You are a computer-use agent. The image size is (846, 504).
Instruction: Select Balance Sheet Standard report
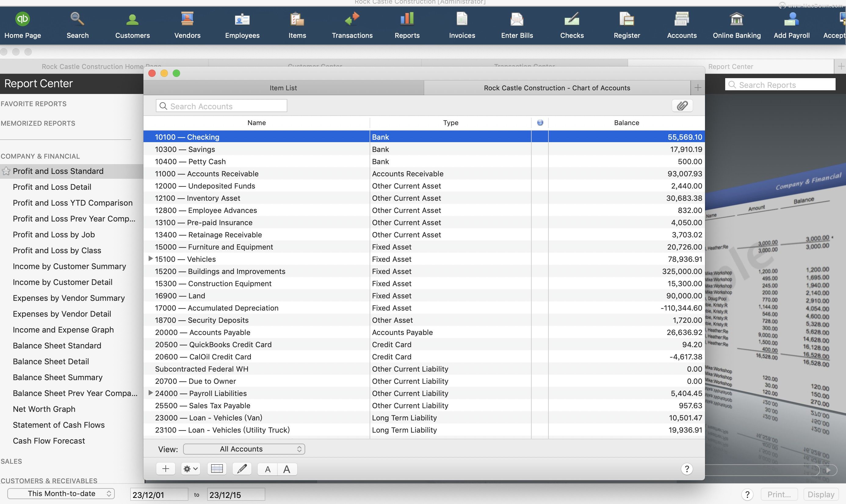pos(57,345)
